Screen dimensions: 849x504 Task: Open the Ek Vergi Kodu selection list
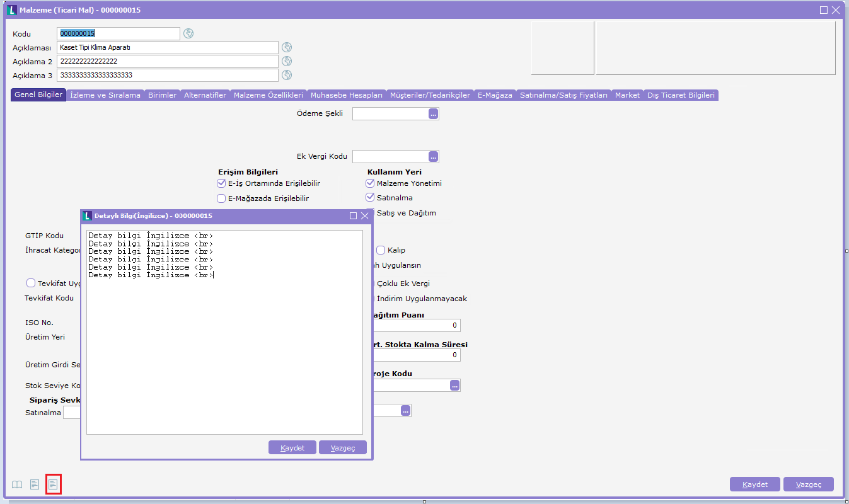[433, 157]
